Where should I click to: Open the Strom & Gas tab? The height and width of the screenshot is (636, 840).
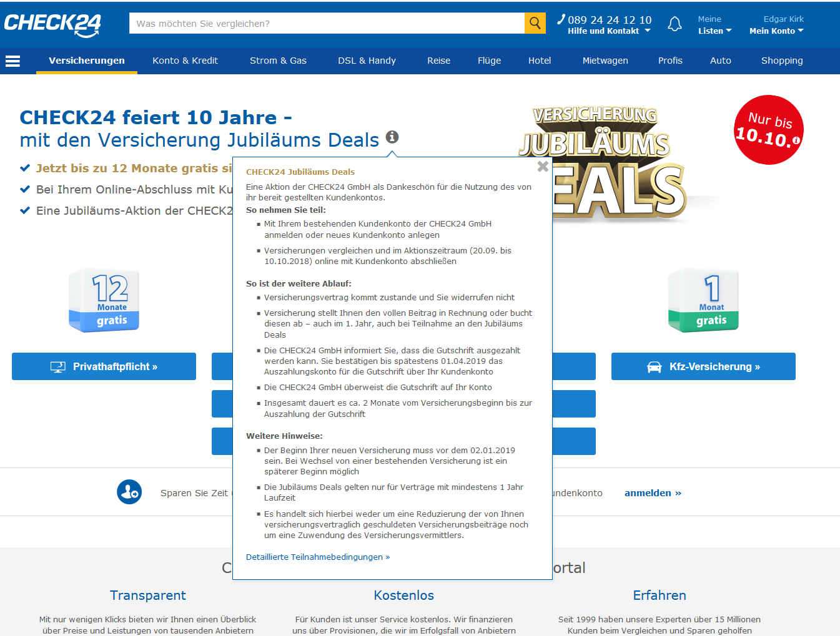[x=278, y=61]
